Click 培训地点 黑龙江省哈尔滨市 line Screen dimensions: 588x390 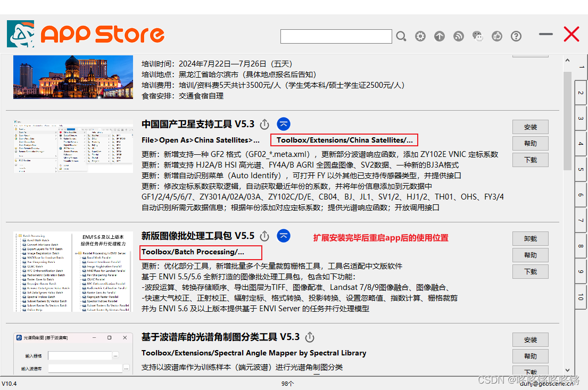click(x=229, y=74)
